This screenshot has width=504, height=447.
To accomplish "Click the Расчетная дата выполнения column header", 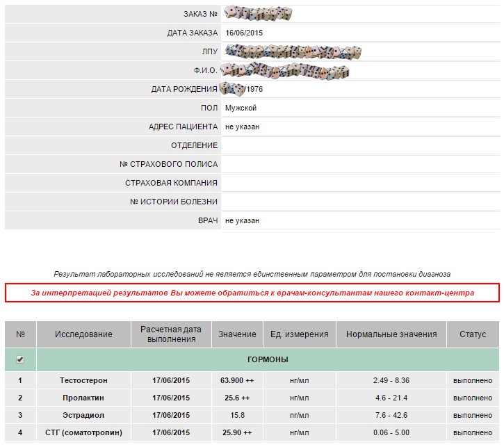I will click(x=170, y=334).
